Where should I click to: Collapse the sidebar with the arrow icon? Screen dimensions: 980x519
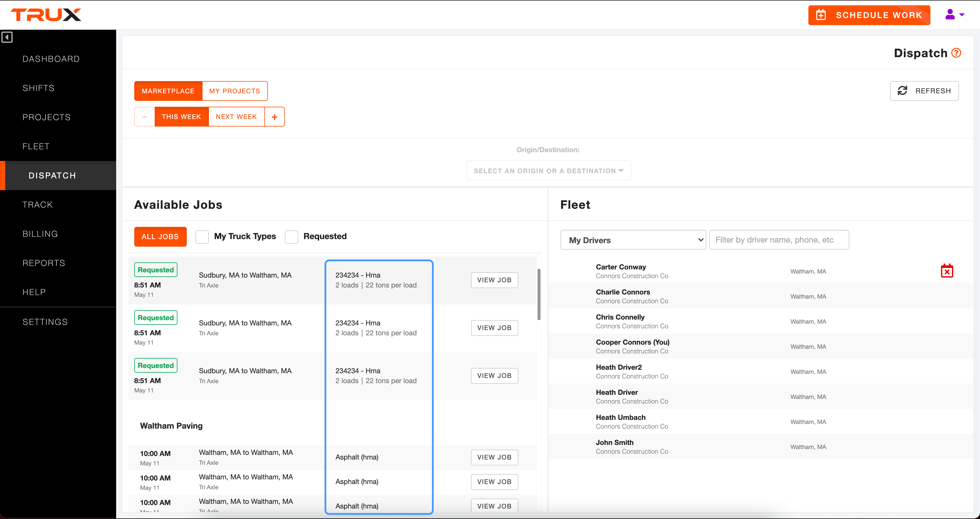click(7, 37)
